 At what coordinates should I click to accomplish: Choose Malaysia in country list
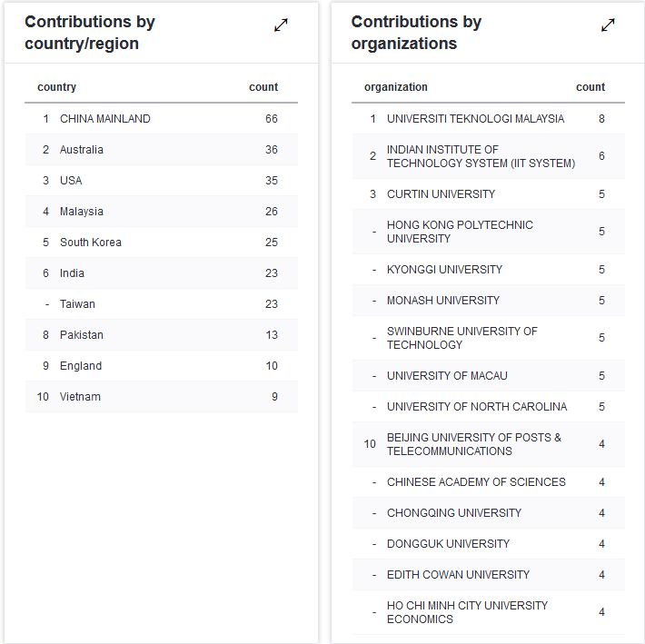(x=82, y=212)
